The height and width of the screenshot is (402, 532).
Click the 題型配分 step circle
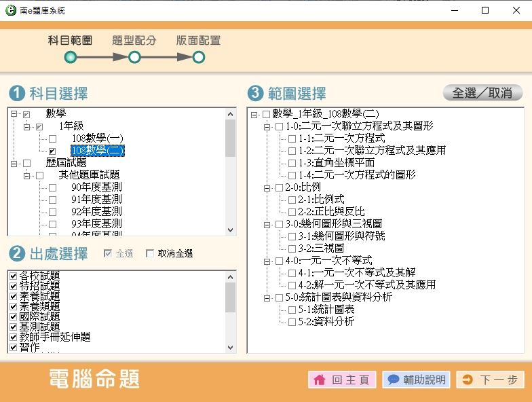click(134, 58)
